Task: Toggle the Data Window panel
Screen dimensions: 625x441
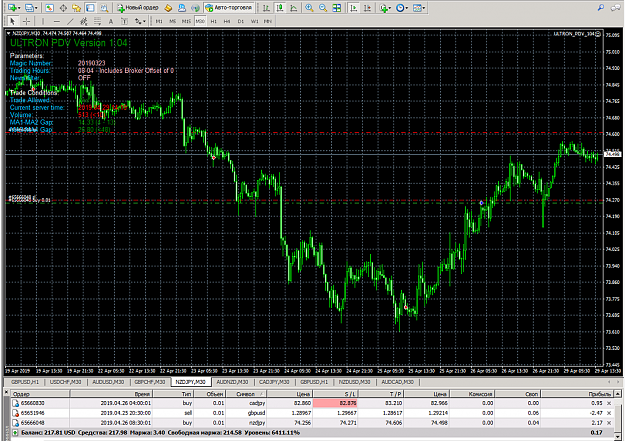Action: [63, 8]
